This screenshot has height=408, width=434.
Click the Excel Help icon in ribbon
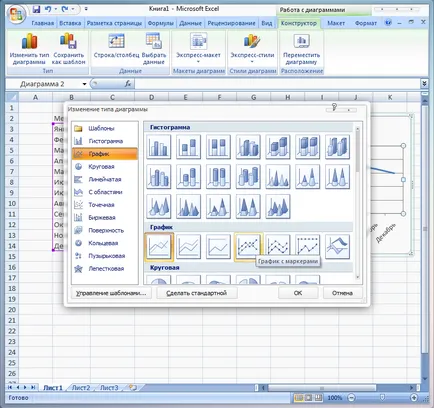[x=388, y=22]
